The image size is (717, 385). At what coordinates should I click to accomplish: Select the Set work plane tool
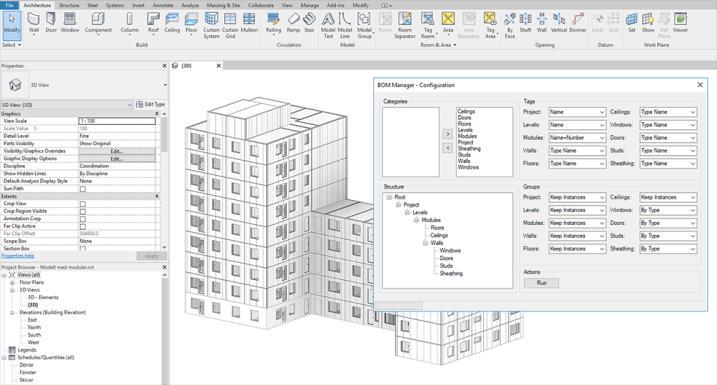(x=631, y=23)
